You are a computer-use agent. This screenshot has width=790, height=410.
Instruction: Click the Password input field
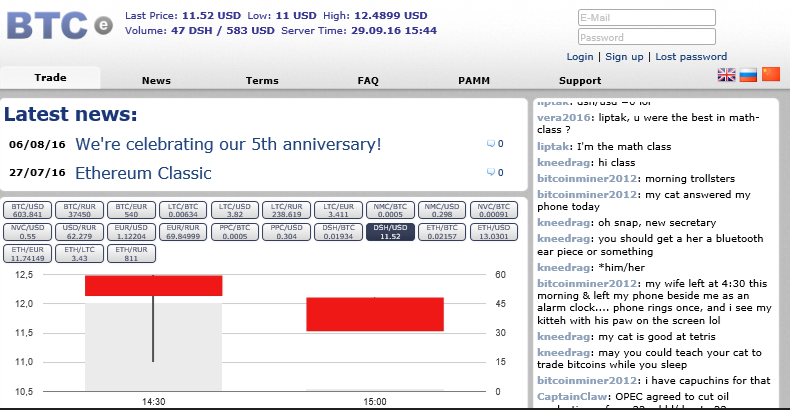pos(647,37)
